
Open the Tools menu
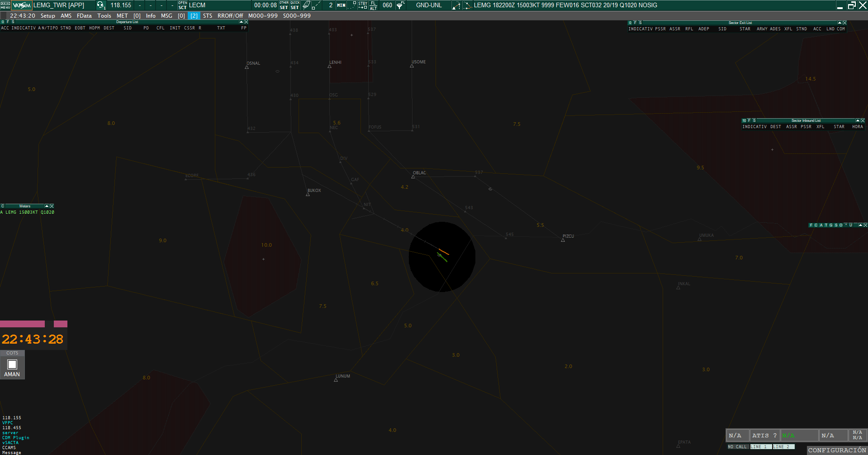point(104,16)
